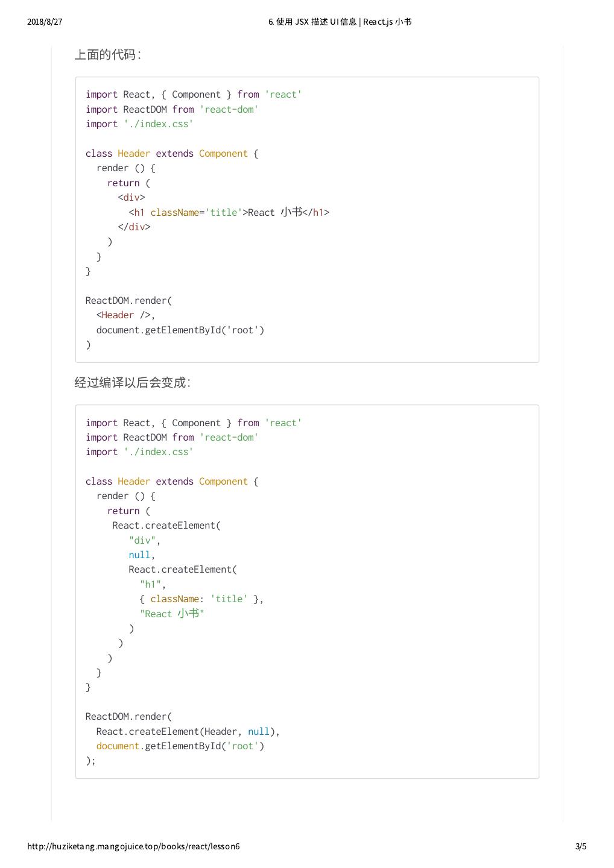614x868 pixels.
Task: Click the closing </div> tag in first code block
Action: tap(134, 227)
